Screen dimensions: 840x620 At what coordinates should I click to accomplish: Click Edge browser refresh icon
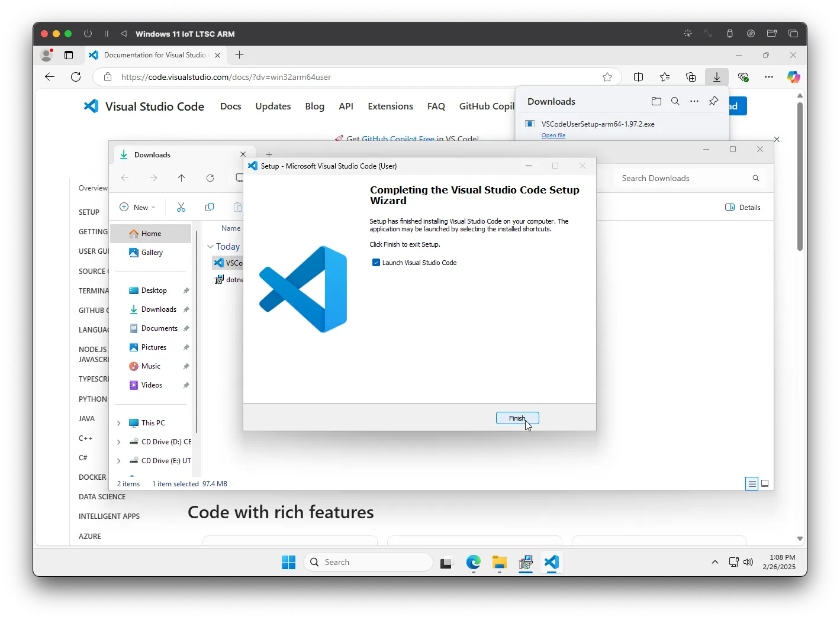[76, 77]
